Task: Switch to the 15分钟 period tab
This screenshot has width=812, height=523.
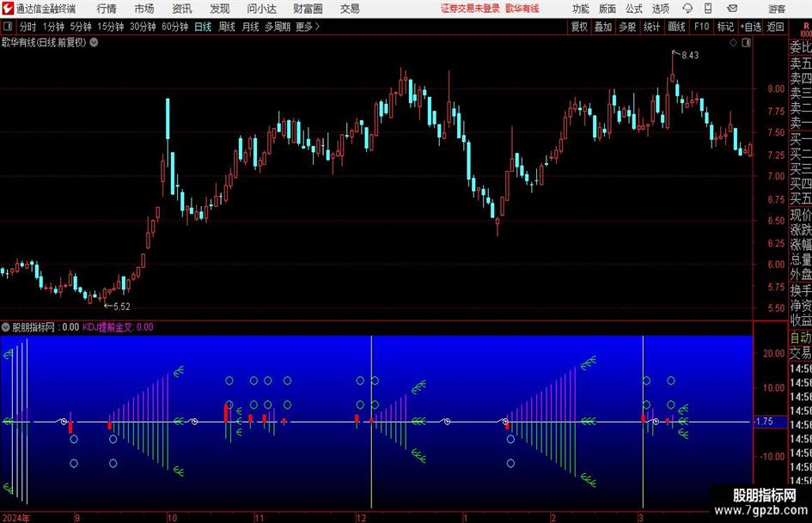Action: pyautogui.click(x=111, y=27)
